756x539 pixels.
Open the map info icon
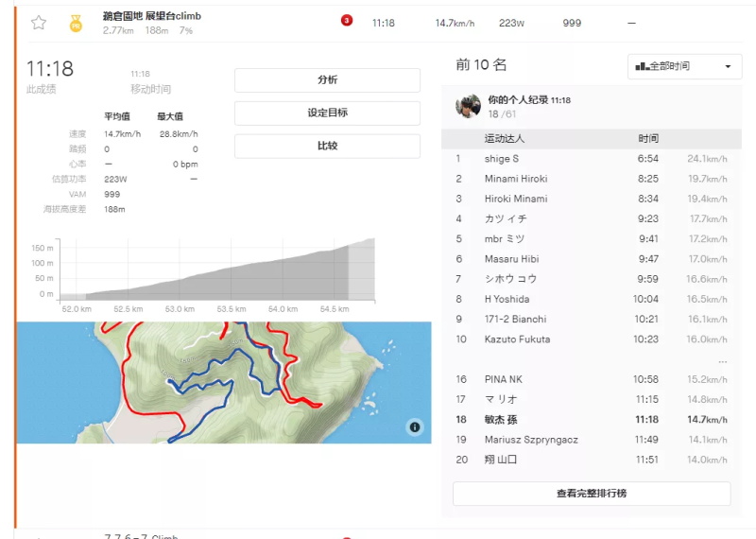(x=414, y=427)
